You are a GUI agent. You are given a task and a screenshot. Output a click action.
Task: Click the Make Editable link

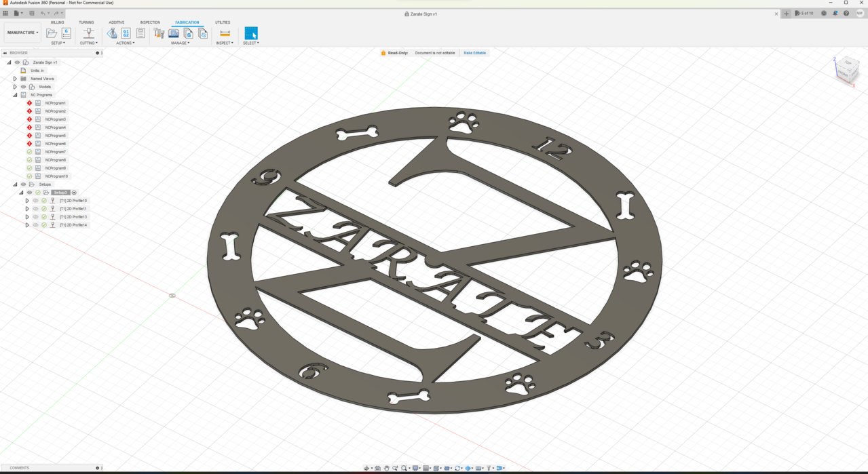475,53
